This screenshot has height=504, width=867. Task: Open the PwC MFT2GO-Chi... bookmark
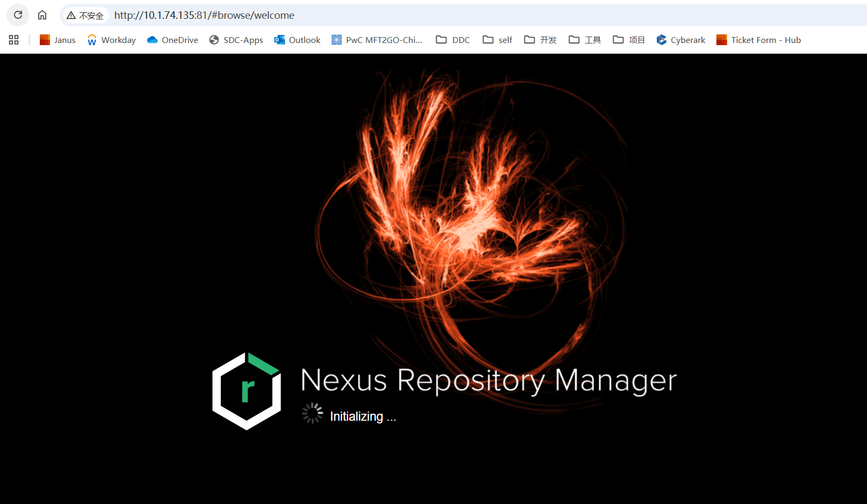click(376, 40)
